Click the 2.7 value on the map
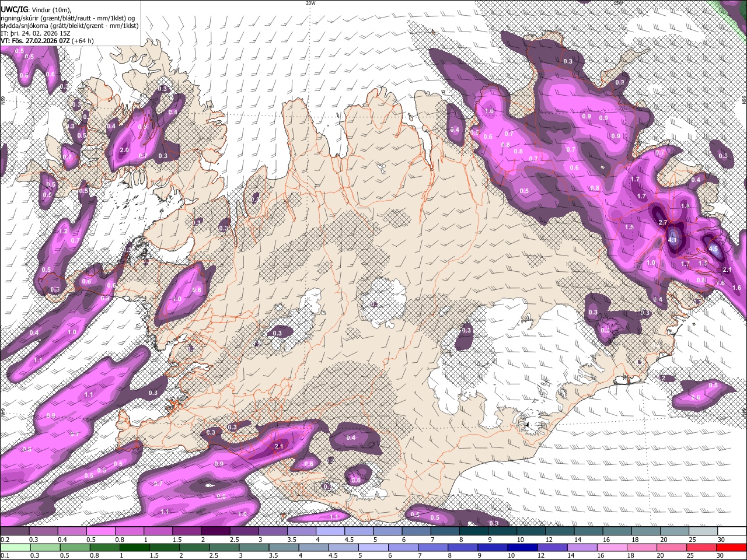This screenshot has width=747, height=560. [662, 223]
